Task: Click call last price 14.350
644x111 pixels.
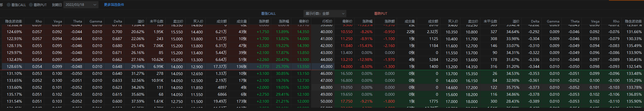Action: pyautogui.click(x=303, y=32)
